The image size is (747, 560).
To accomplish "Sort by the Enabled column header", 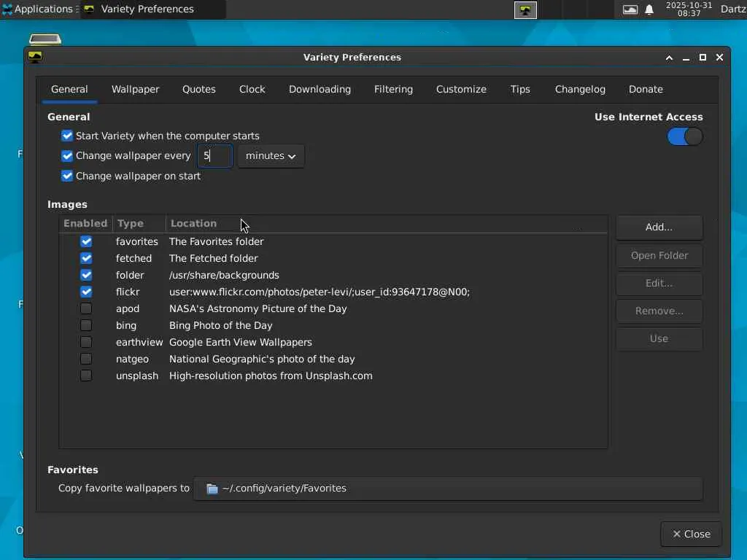I will (x=86, y=223).
